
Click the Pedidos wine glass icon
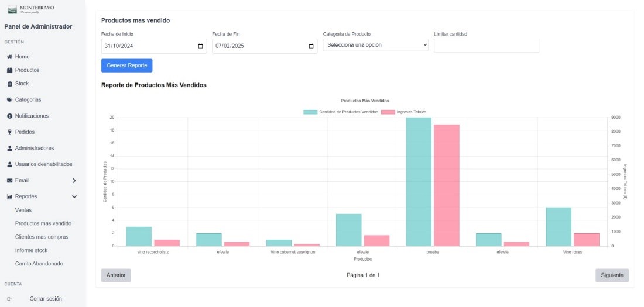9,132
